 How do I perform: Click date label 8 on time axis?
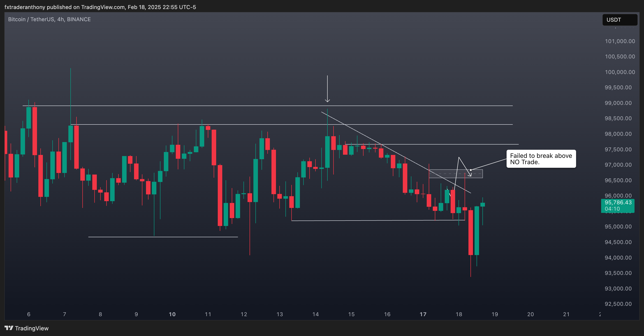coord(100,314)
